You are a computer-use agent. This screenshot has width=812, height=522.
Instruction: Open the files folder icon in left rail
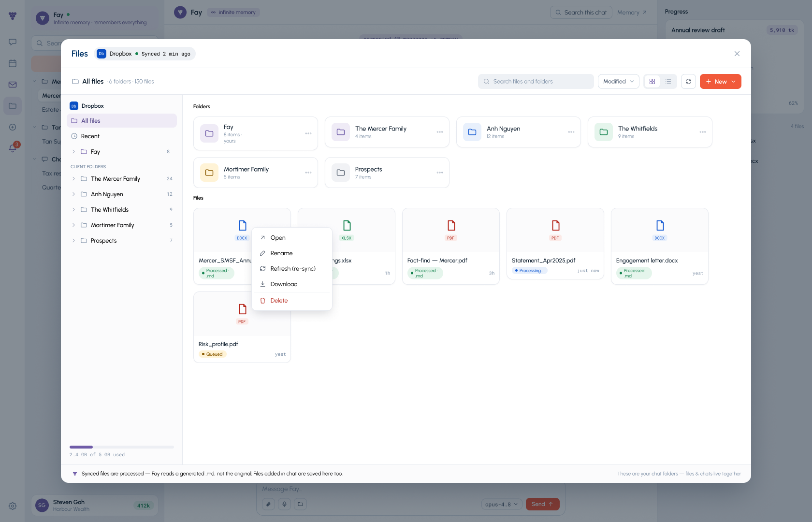coord(13,106)
